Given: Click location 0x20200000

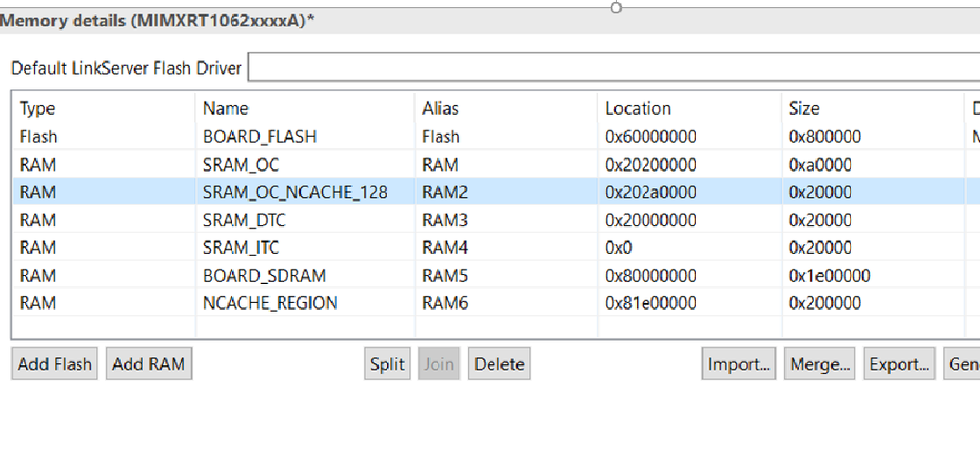Looking at the screenshot, I should click(x=650, y=165).
